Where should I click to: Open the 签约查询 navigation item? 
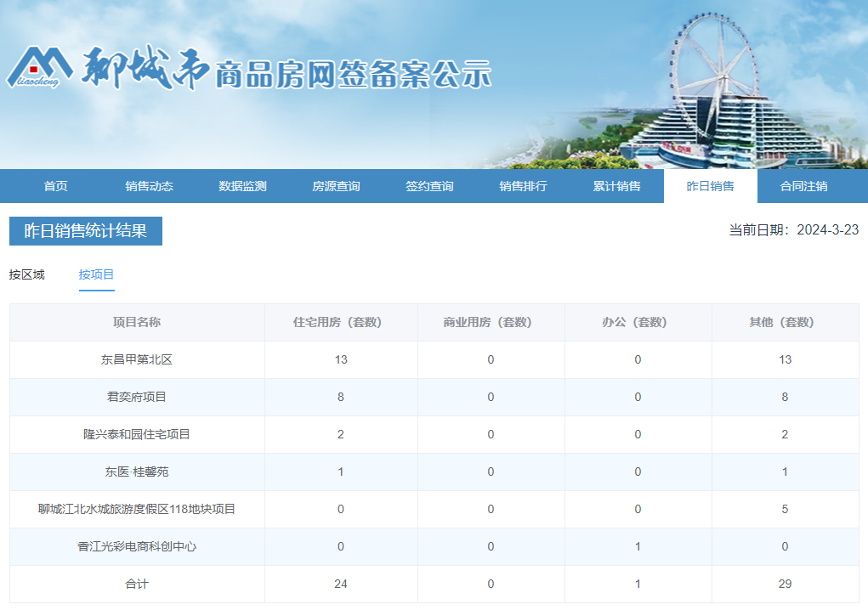coord(429,185)
